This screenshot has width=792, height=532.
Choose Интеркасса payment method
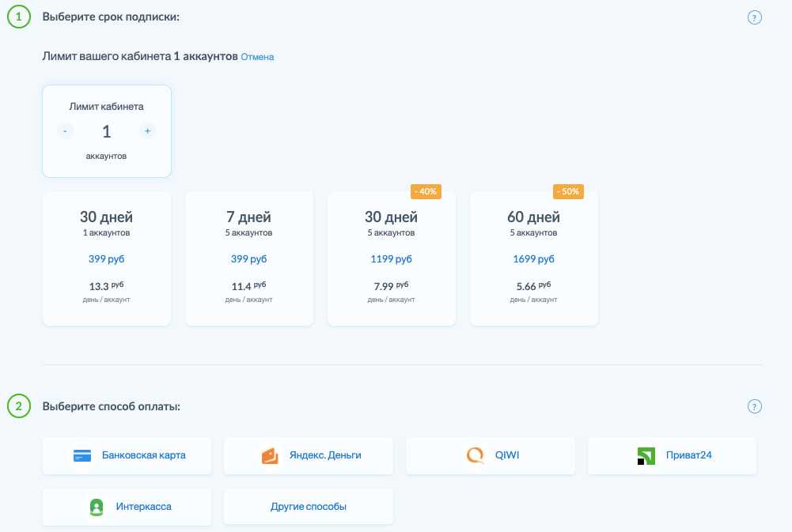(127, 506)
